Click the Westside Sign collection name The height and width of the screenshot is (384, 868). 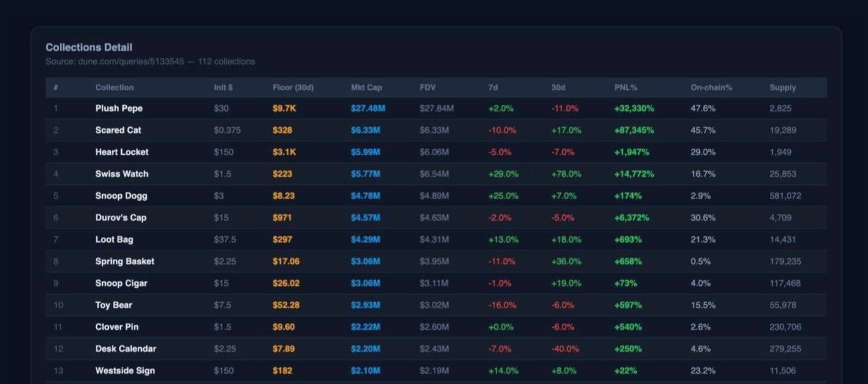(x=125, y=371)
